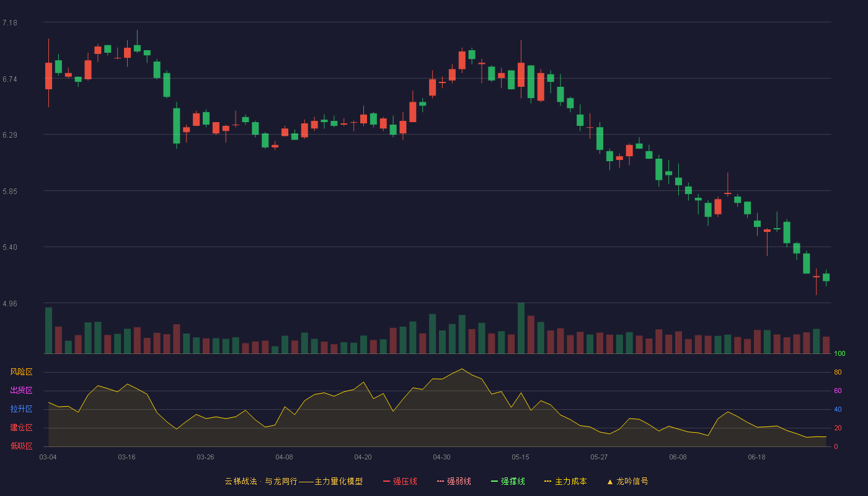Click the 拉升区 zone label
Image resolution: width=868 pixels, height=496 pixels.
21,409
